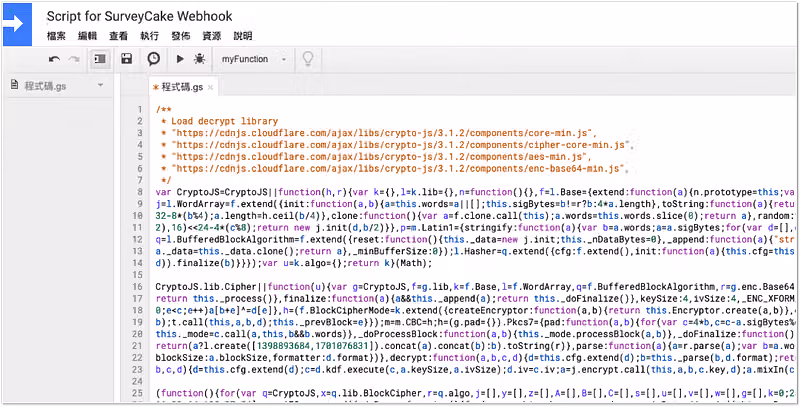Open the myFunction selector dropdown
Screen dimensions: 800x407
[254, 59]
